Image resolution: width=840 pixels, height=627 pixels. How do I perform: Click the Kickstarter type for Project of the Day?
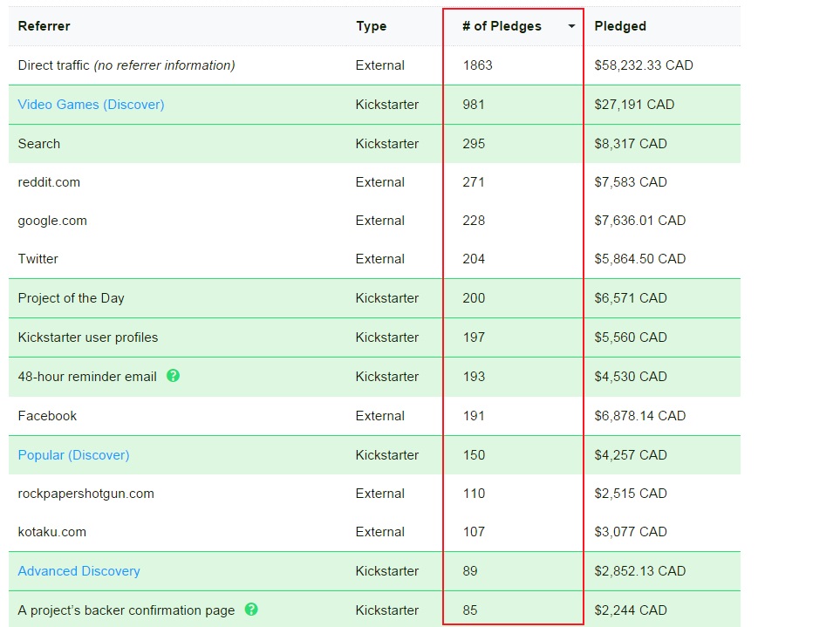point(386,298)
